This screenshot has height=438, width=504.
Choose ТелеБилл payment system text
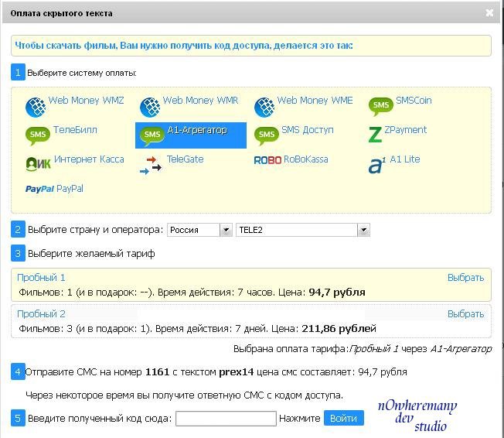(x=75, y=130)
